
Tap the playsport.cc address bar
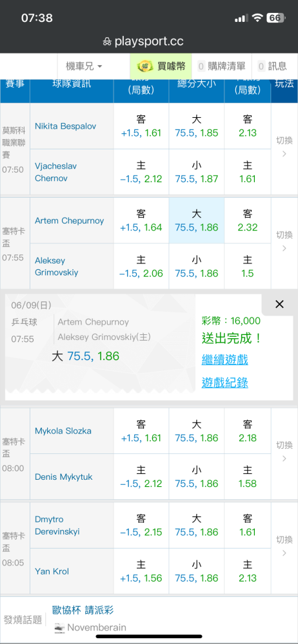(149, 41)
